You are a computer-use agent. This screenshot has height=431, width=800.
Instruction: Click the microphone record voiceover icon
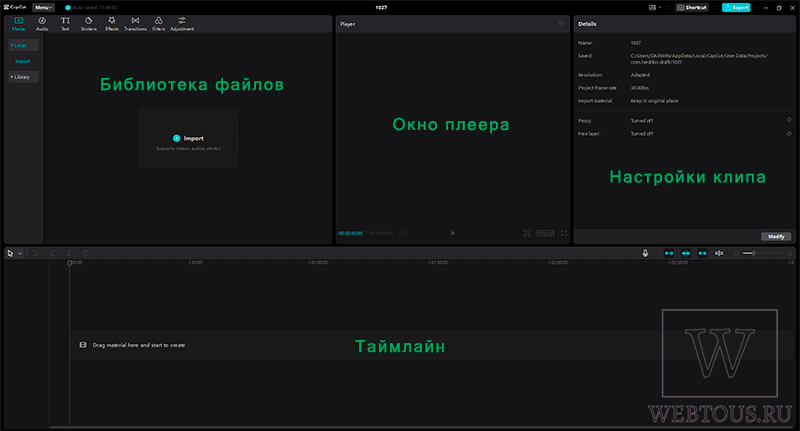[x=645, y=253]
